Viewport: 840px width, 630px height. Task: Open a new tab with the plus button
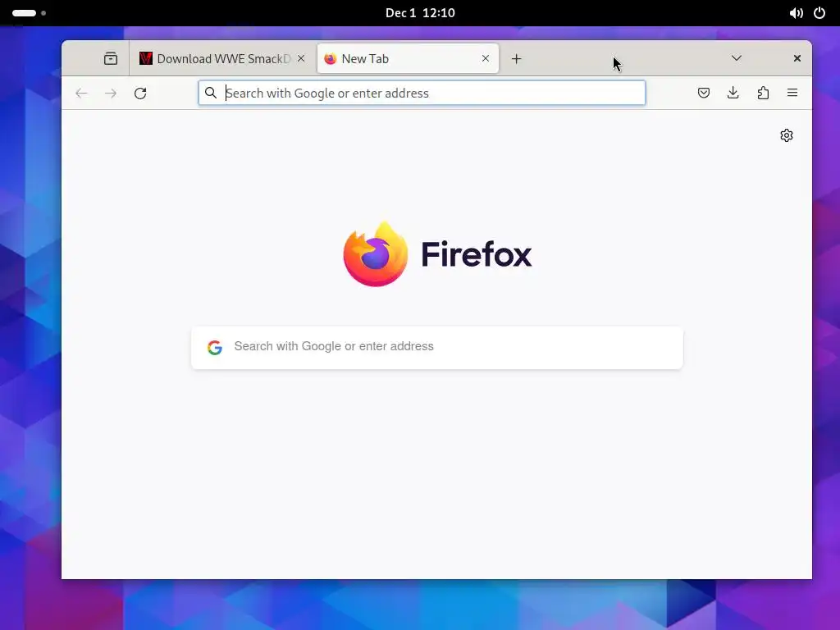coord(516,59)
